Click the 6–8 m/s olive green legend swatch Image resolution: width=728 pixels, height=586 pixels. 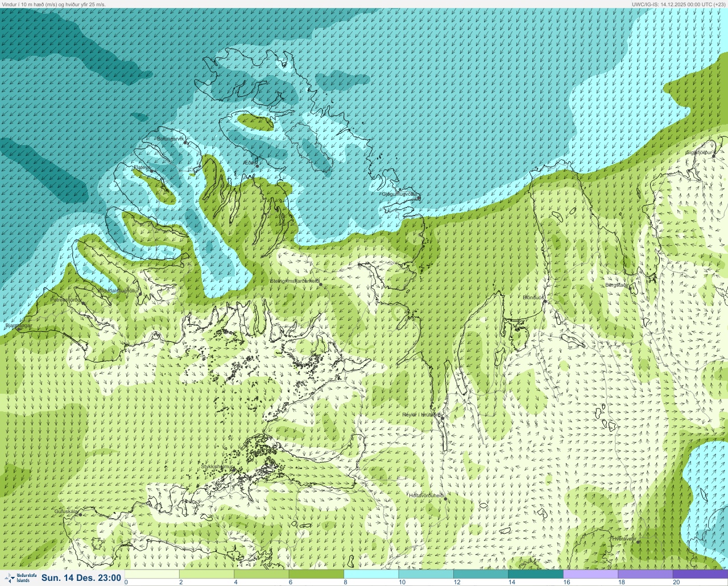click(x=317, y=574)
